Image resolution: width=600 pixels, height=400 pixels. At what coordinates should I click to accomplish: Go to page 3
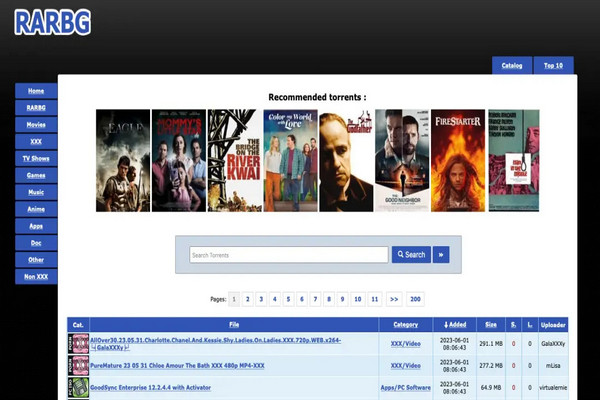pyautogui.click(x=261, y=299)
